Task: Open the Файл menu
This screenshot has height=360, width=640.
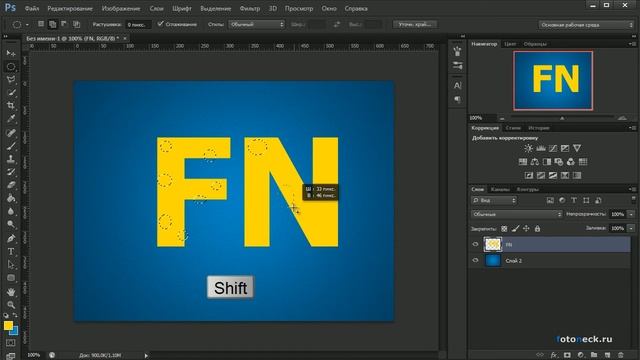Action: pos(32,8)
